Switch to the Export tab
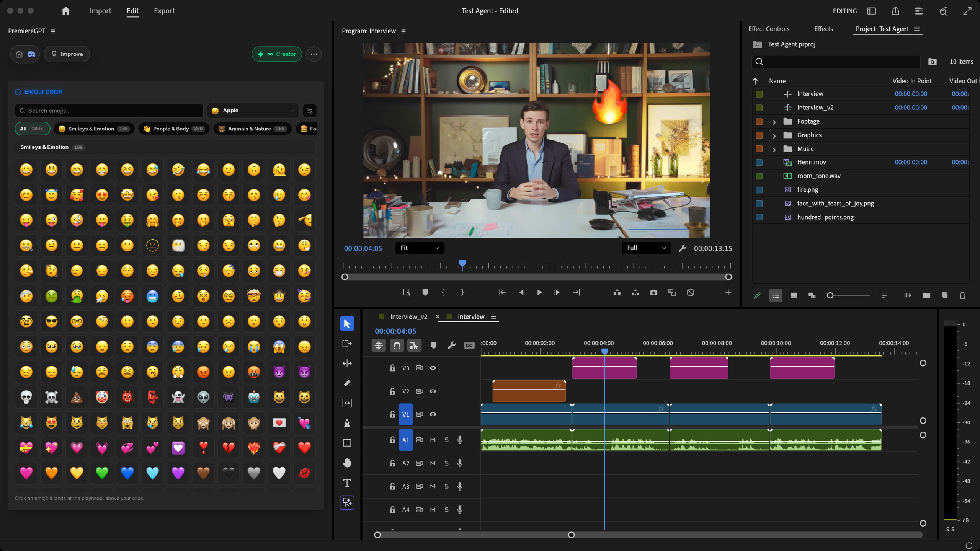Screen dimensions: 980x551 164,11
